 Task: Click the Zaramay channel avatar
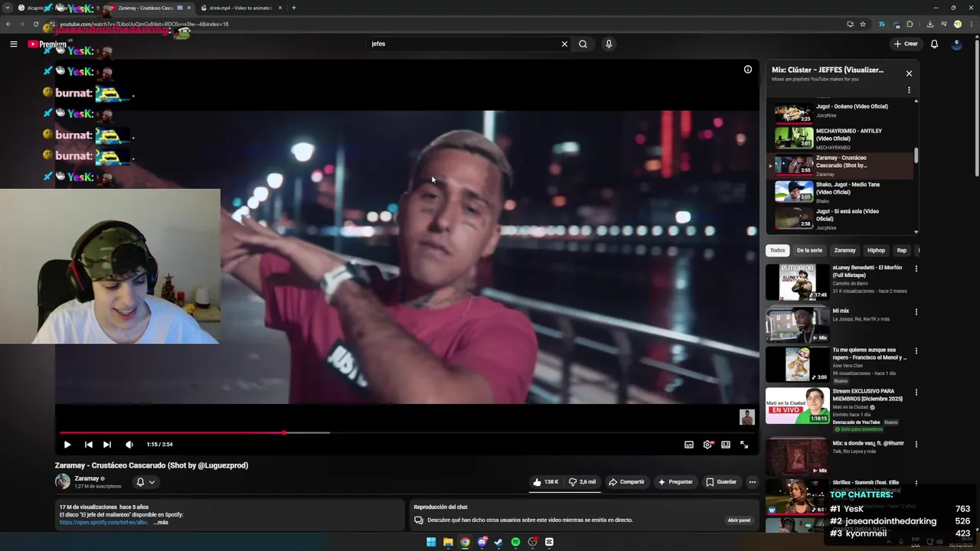point(63,481)
